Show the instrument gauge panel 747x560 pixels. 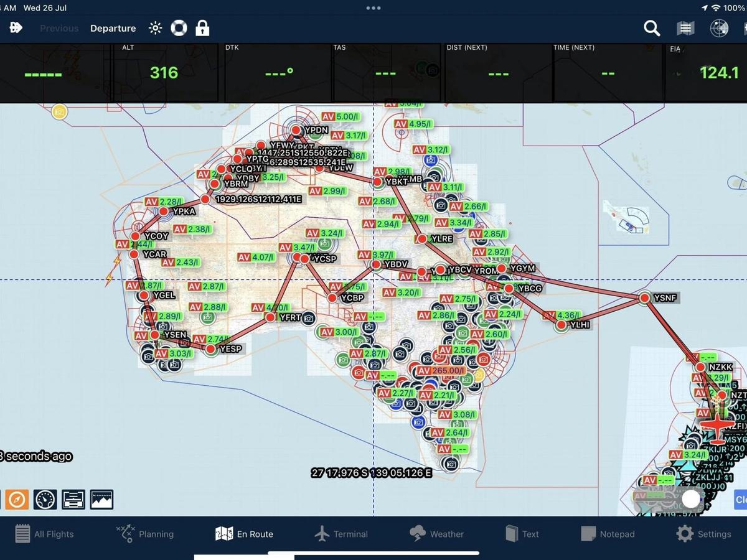click(45, 499)
